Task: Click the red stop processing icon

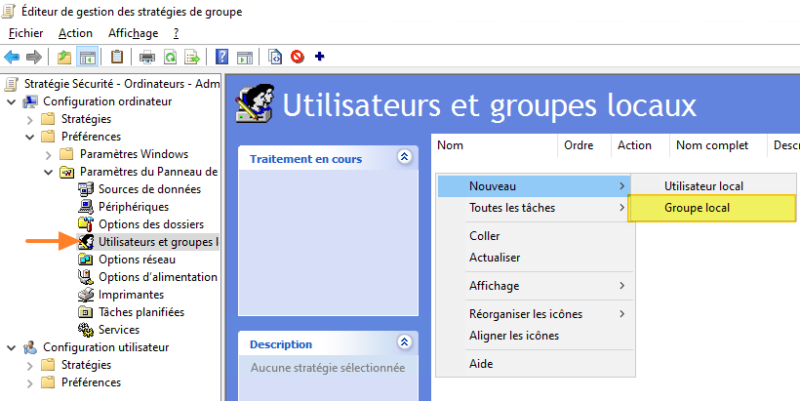Action: click(x=297, y=57)
